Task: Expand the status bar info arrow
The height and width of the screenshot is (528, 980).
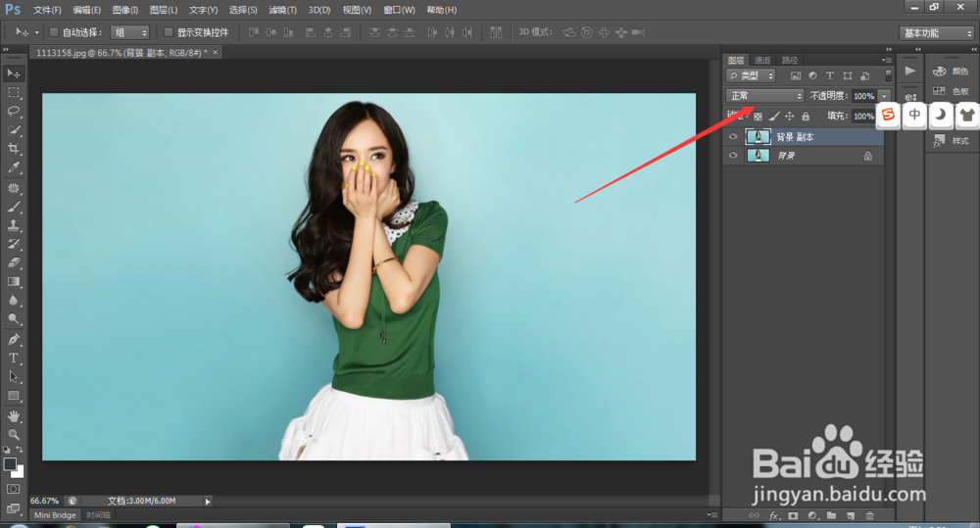Action: tap(208, 502)
